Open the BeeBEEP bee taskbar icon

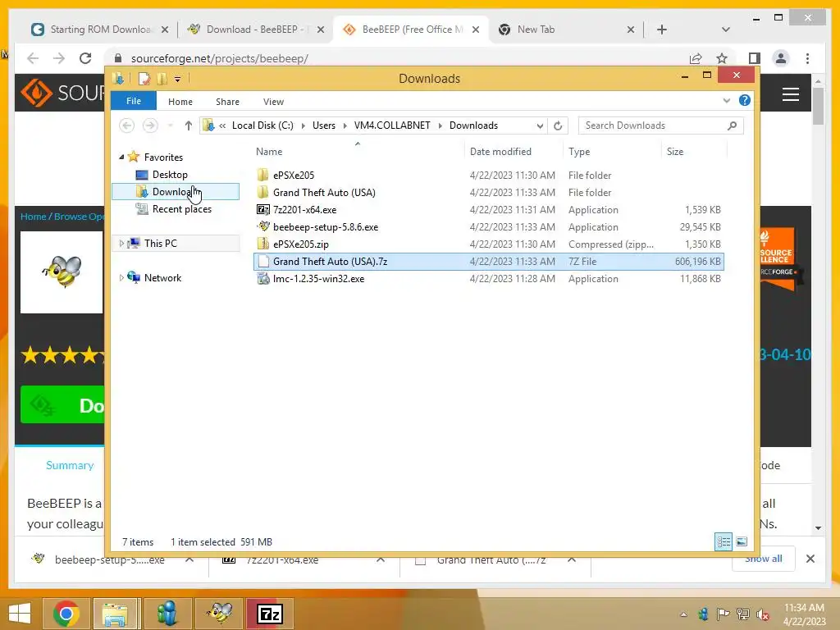click(220, 614)
